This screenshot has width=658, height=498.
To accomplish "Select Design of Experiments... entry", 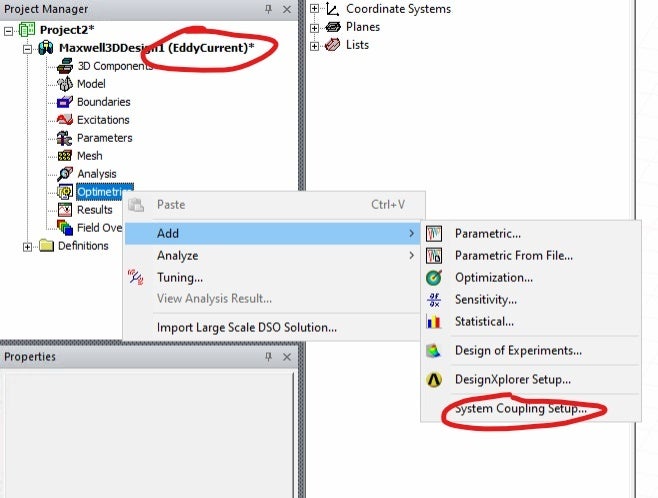I will [531, 351].
